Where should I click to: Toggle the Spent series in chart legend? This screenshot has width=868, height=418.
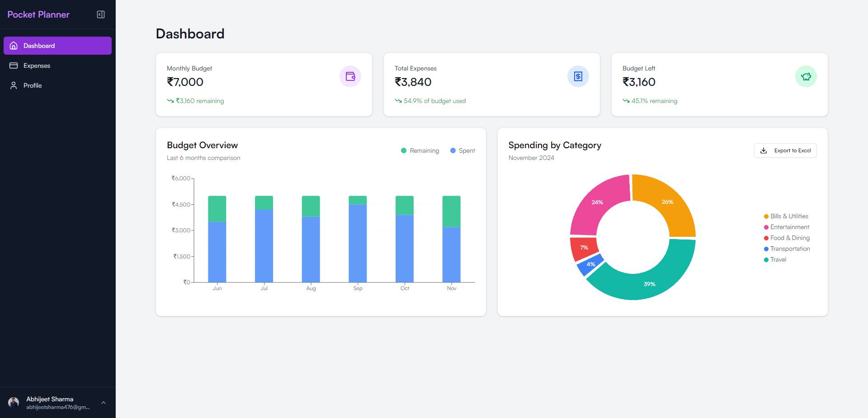(462, 150)
